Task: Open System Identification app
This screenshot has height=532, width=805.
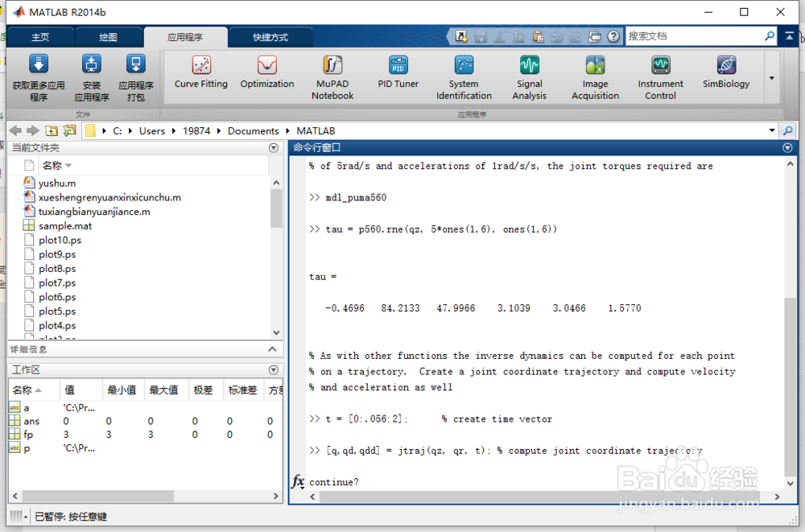Action: [x=464, y=77]
